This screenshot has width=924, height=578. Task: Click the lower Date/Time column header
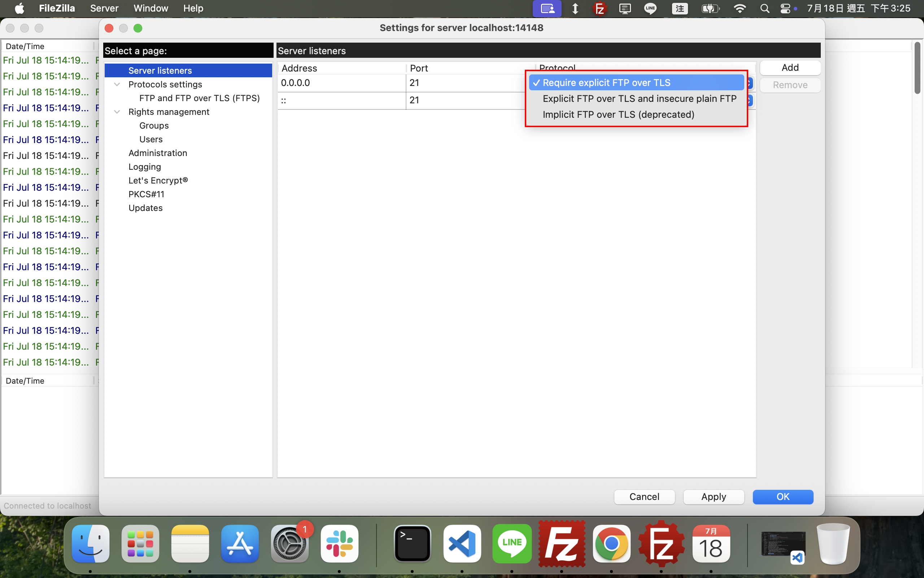[47, 381]
